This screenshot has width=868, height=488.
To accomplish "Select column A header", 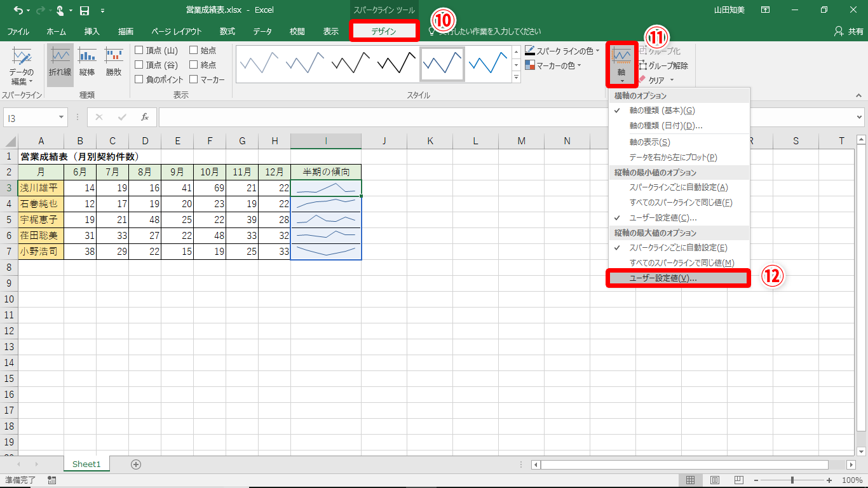I will 41,141.
